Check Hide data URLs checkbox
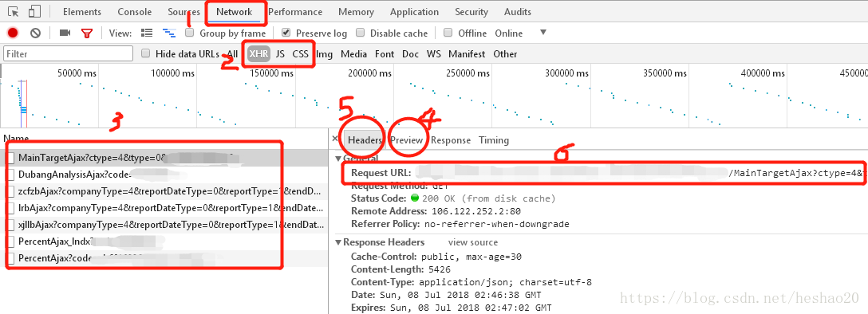This screenshot has width=868, height=314. tap(145, 53)
